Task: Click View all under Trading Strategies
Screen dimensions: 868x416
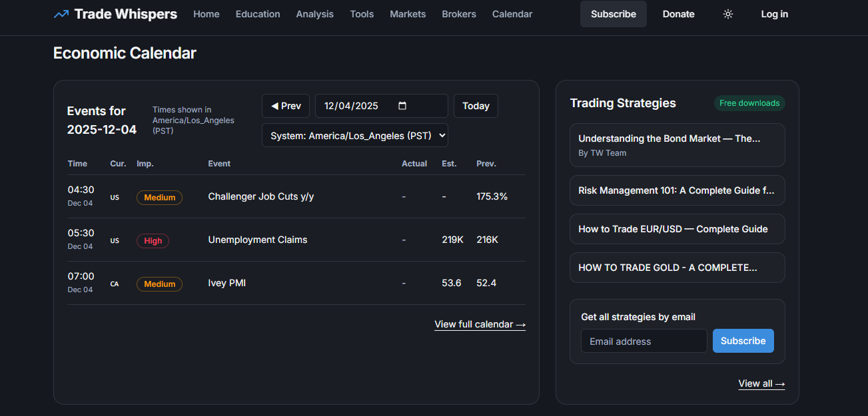Action: [761, 383]
